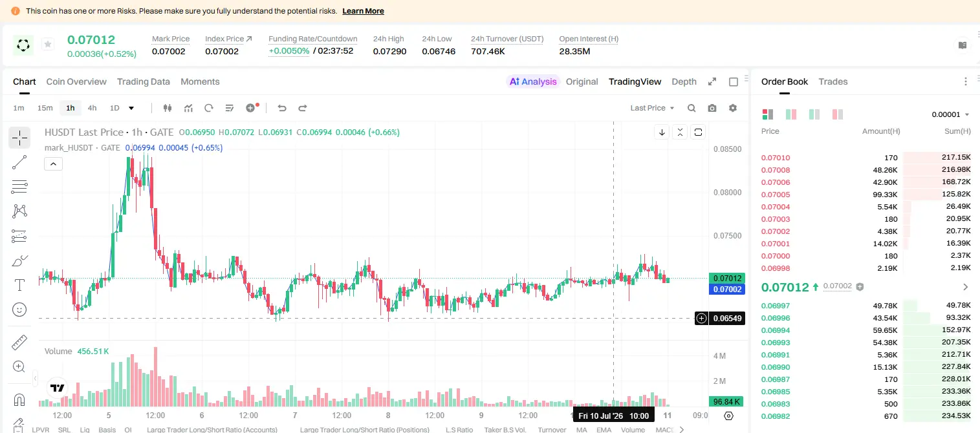980x433 pixels.
Task: Redo the last chart action
Action: 302,108
